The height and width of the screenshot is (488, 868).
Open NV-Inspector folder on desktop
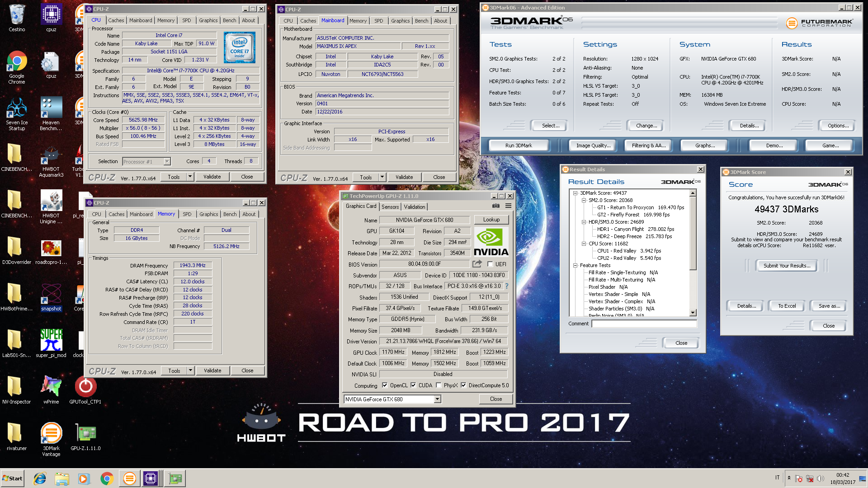click(x=17, y=389)
